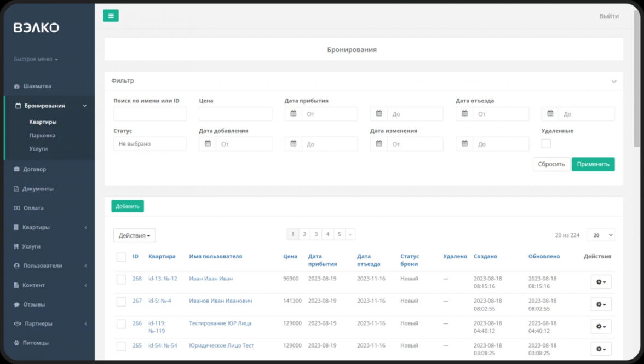
Task: Focus the Поиск по имени или ID field
Action: tap(150, 114)
